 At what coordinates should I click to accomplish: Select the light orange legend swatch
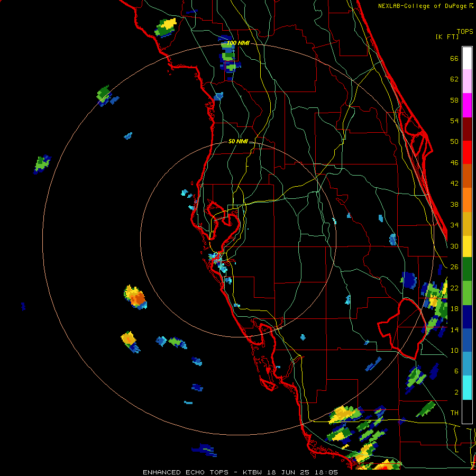coord(467,200)
